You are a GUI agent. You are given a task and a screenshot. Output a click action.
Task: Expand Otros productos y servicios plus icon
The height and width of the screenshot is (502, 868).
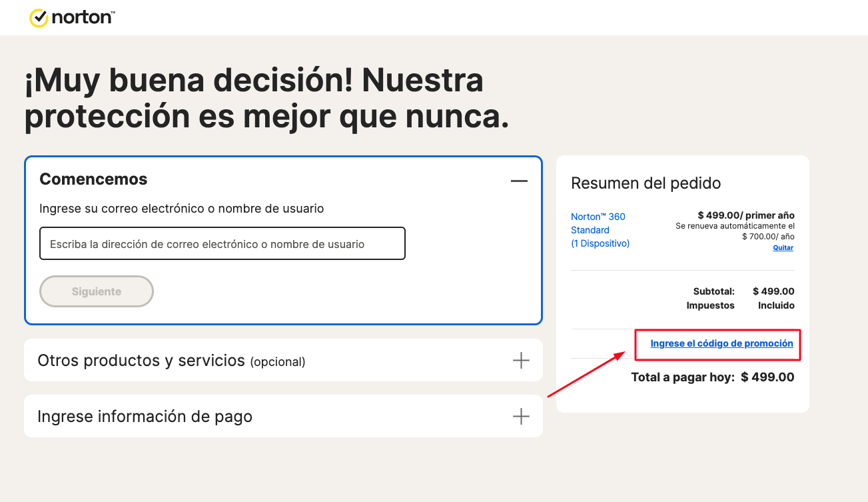[521, 361]
